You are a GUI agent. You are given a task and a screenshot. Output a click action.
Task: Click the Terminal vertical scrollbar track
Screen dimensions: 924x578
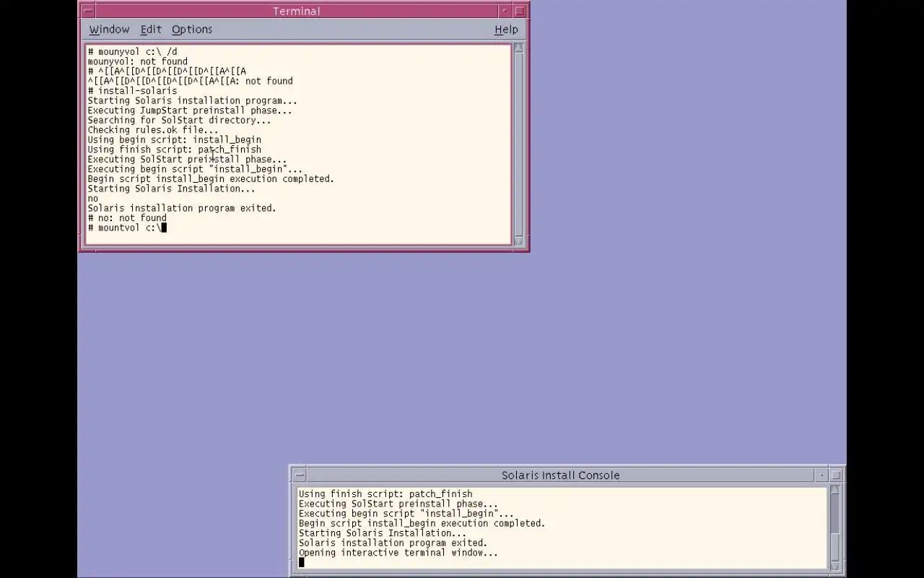tap(518, 144)
